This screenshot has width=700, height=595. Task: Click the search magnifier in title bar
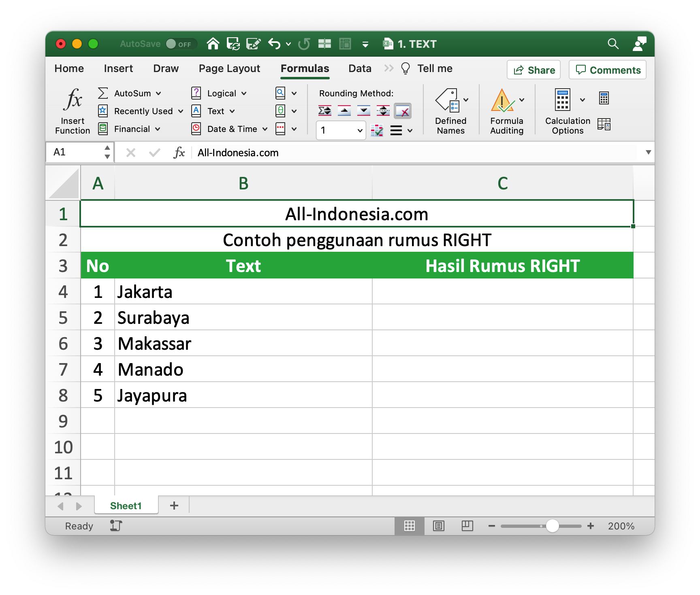pos(613,44)
